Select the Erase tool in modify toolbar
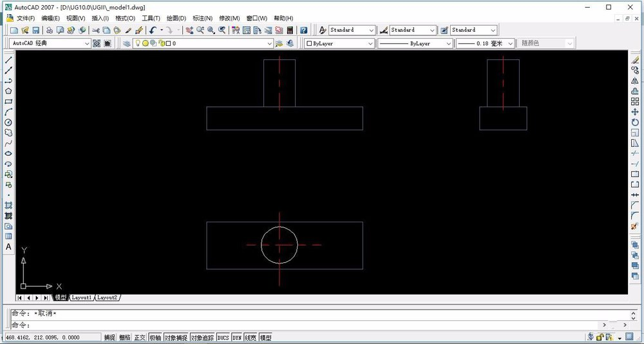 [x=635, y=60]
